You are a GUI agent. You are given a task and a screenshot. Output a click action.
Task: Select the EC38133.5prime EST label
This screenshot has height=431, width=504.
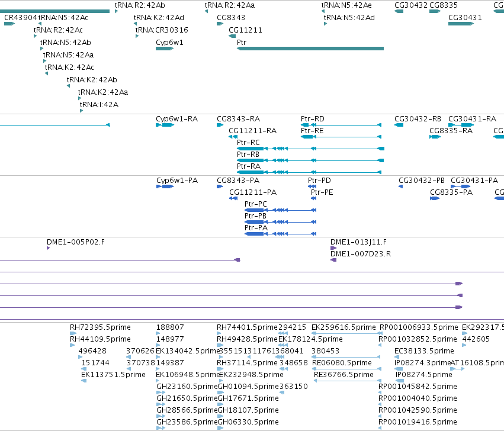[x=424, y=351]
